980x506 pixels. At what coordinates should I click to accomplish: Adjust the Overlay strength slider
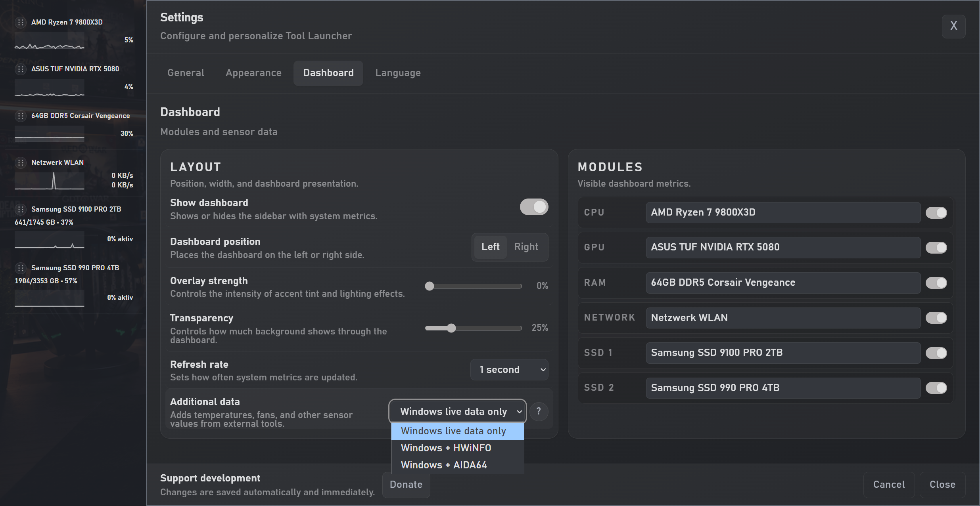pos(474,286)
